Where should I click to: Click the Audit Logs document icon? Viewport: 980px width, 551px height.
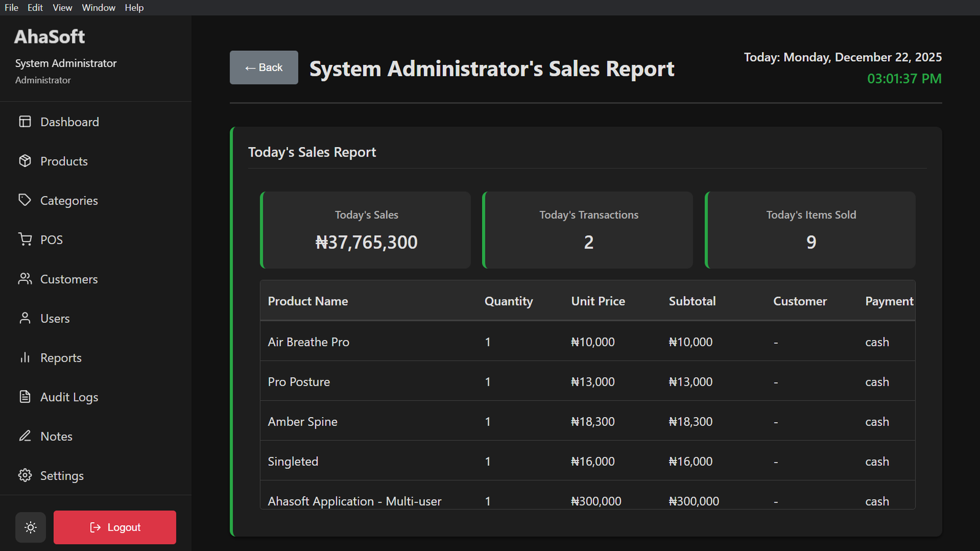click(x=25, y=397)
